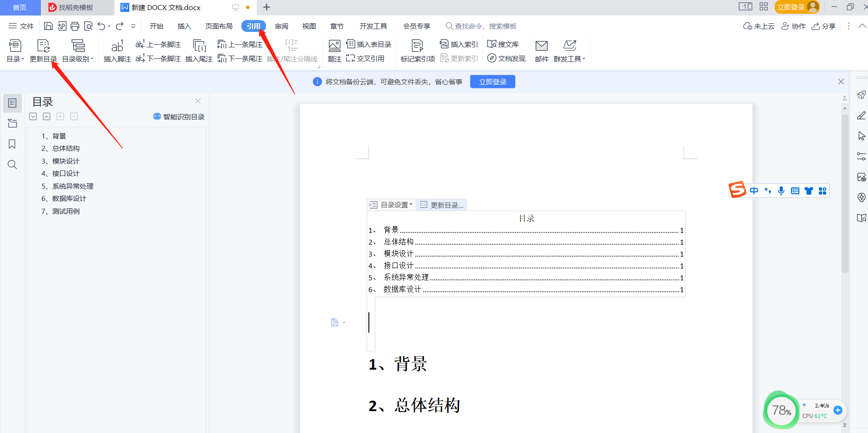Switch to the 视图 tab
The width and height of the screenshot is (868, 433).
(309, 26)
